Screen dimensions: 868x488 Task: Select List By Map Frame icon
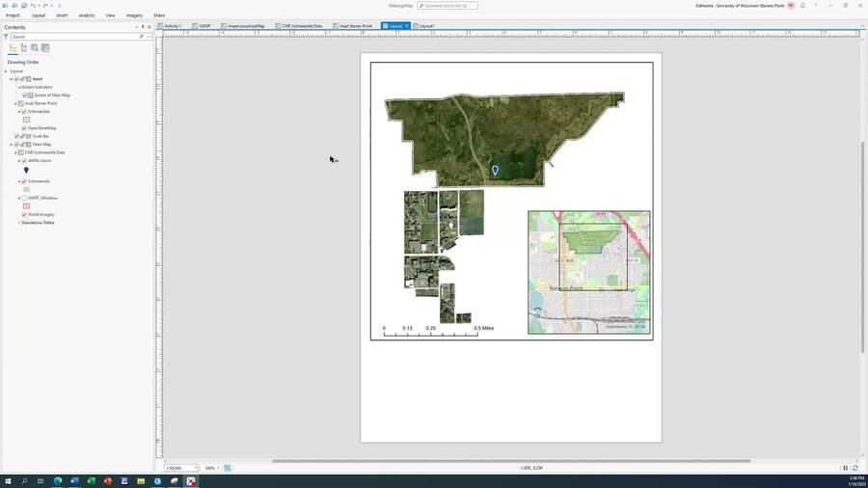click(x=35, y=48)
